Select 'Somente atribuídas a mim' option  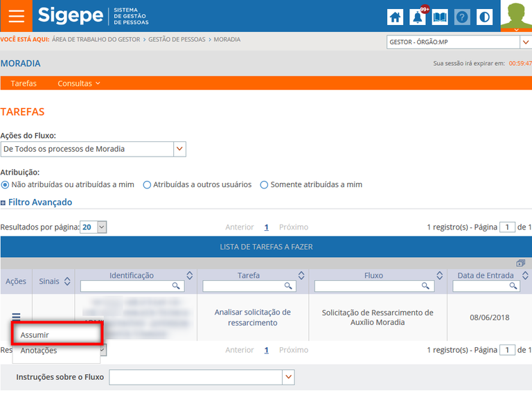[265, 185]
